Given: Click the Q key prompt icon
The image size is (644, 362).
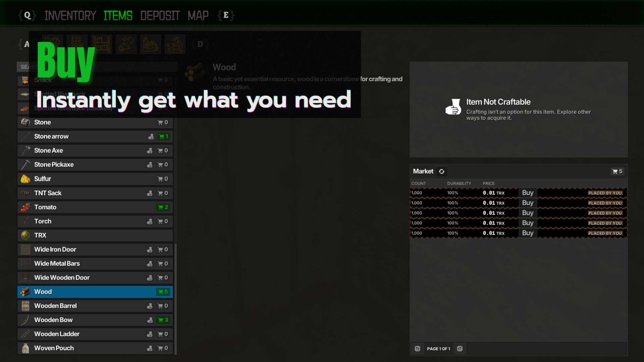Looking at the screenshot, I should pyautogui.click(x=27, y=15).
